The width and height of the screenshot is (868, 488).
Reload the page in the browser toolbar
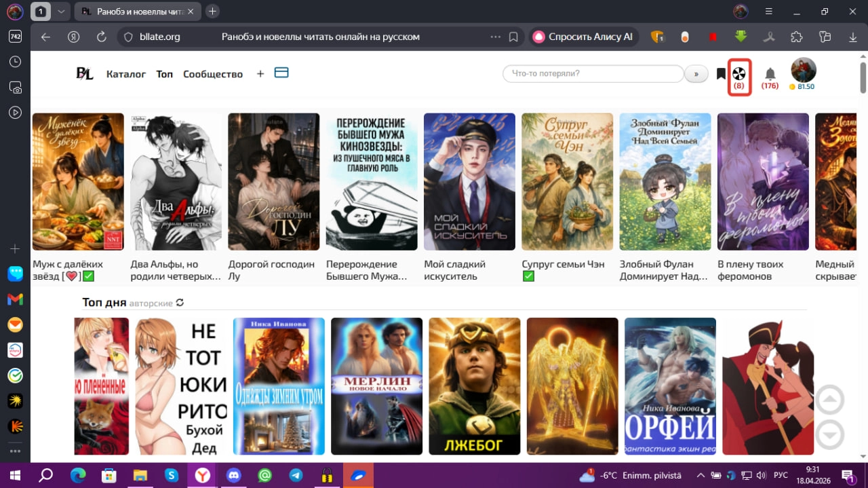pos(102,37)
